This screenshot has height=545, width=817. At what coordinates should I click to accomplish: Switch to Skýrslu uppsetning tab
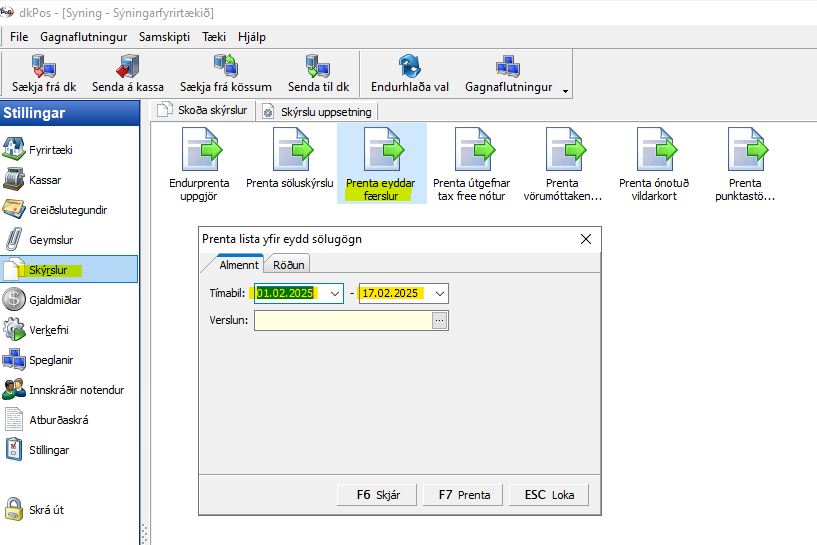tap(320, 112)
